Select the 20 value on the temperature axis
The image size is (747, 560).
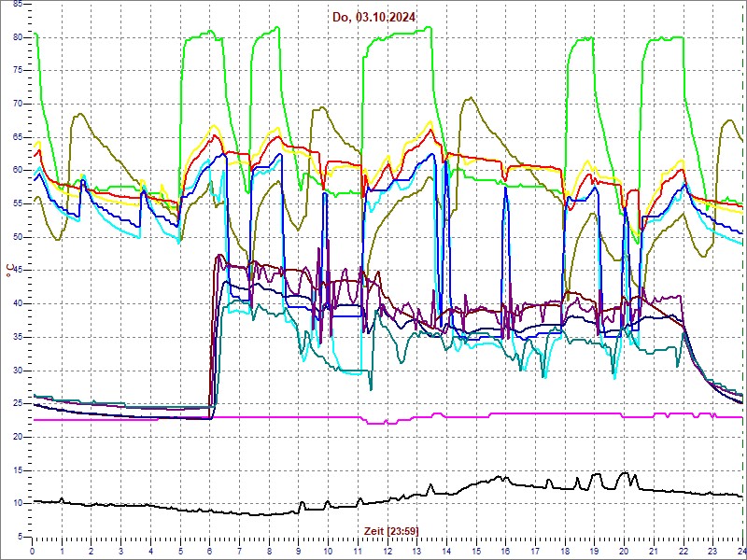(16, 437)
